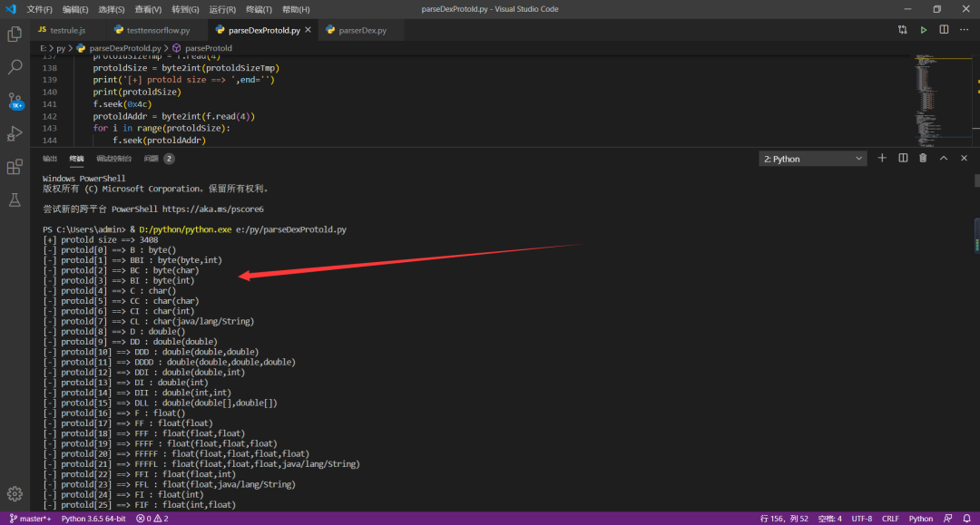
Task: Open notifications bell in status bar
Action: (967, 519)
